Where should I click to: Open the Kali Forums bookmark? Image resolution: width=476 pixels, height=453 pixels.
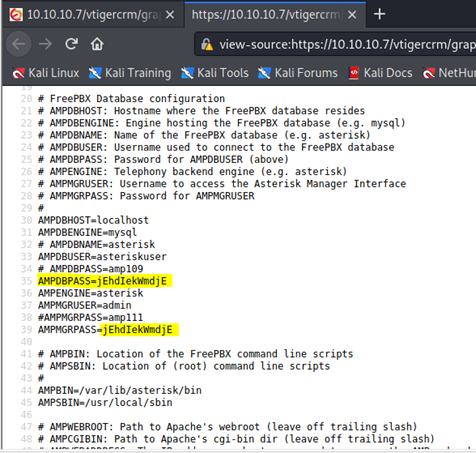tap(298, 73)
